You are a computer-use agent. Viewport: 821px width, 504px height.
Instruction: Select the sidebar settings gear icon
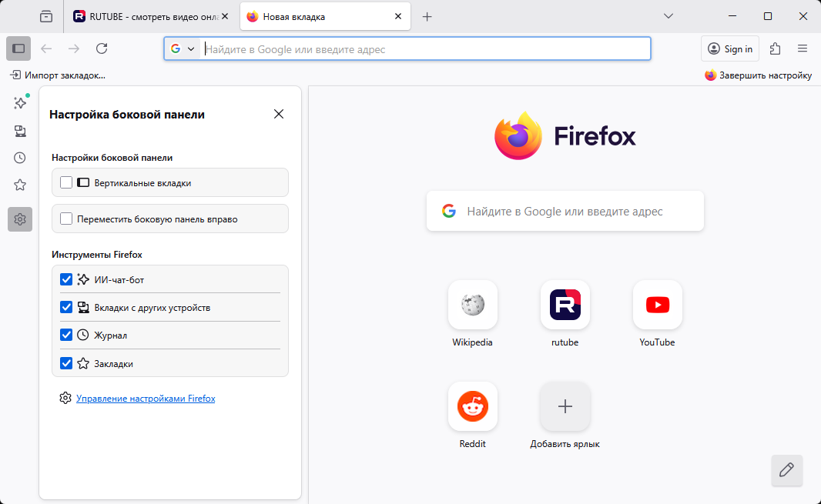tap(20, 219)
